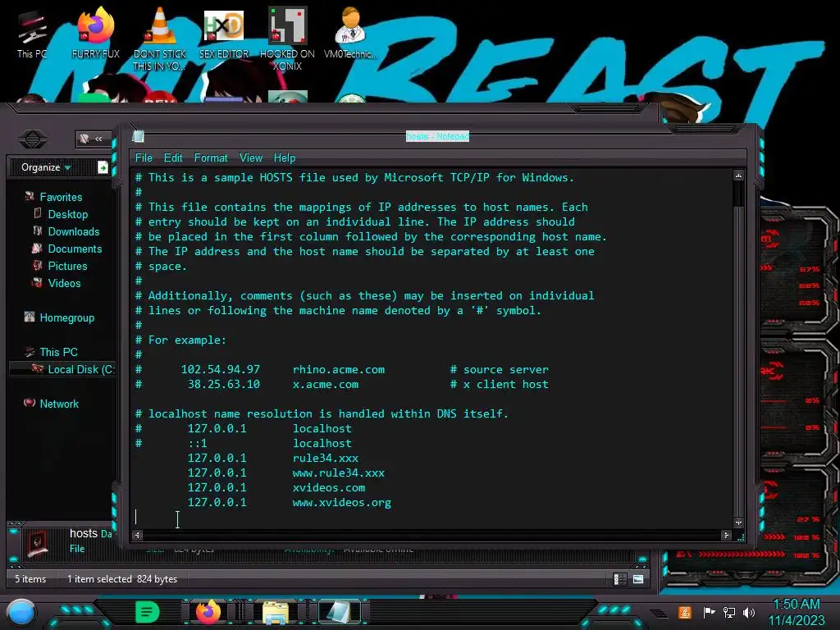Open the FURRY FUX Firefox shortcut
This screenshot has height=630, width=840.
95,33
